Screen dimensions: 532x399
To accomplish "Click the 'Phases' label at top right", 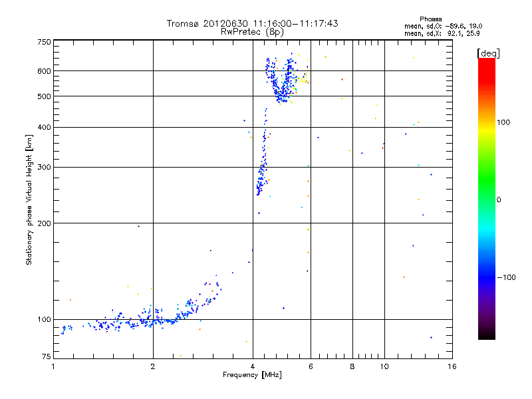I will pyautogui.click(x=430, y=19).
